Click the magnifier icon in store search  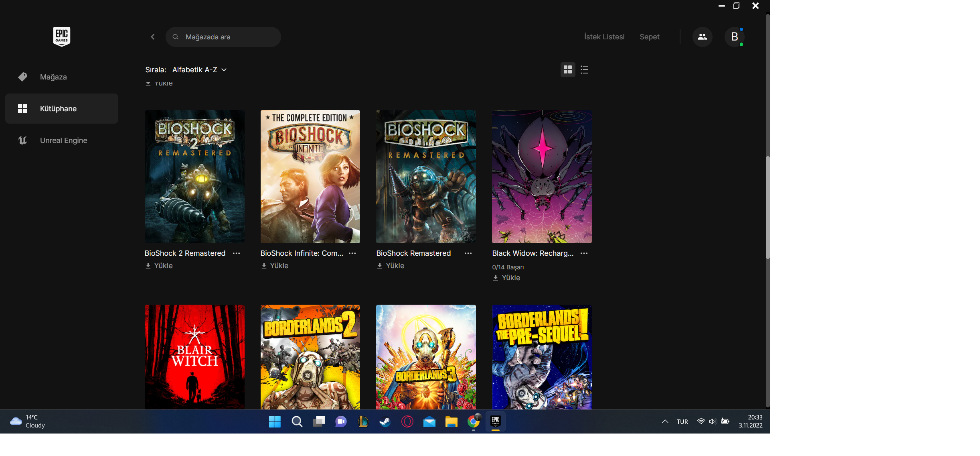[175, 37]
